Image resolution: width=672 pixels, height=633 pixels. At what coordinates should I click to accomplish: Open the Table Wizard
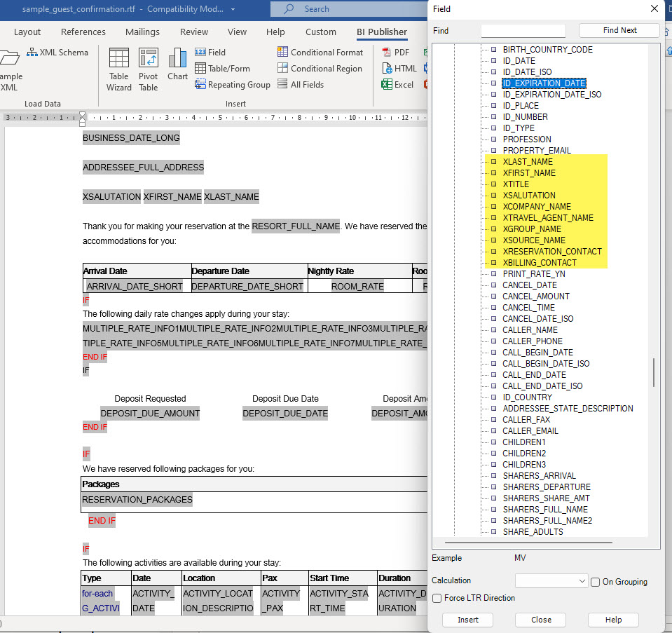tap(118, 68)
